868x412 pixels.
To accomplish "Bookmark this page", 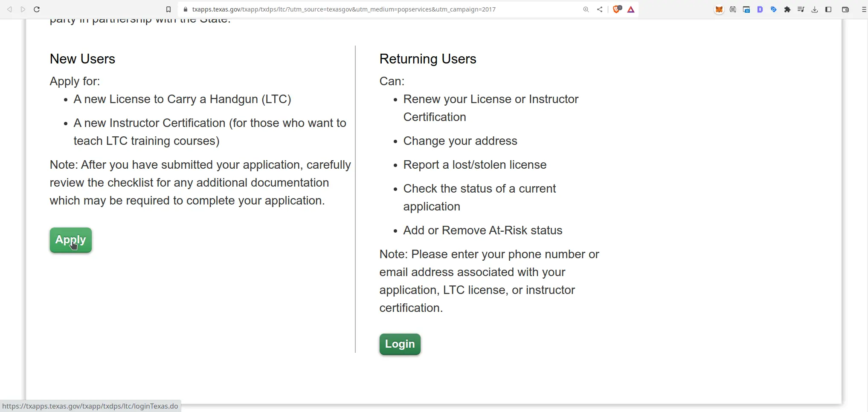I will click(168, 9).
